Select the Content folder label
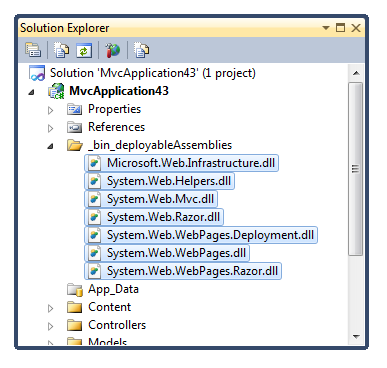The width and height of the screenshot is (387, 368). pos(109,307)
